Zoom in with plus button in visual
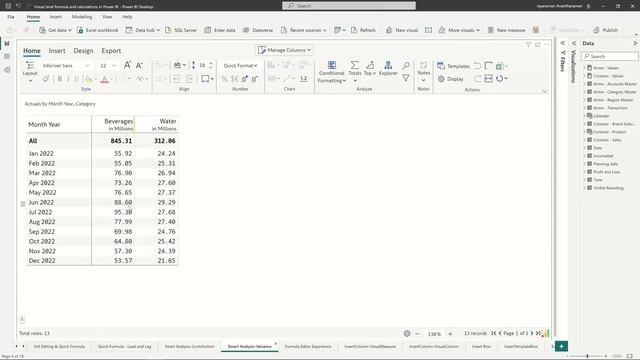This screenshot has width=640, height=360. (450, 333)
